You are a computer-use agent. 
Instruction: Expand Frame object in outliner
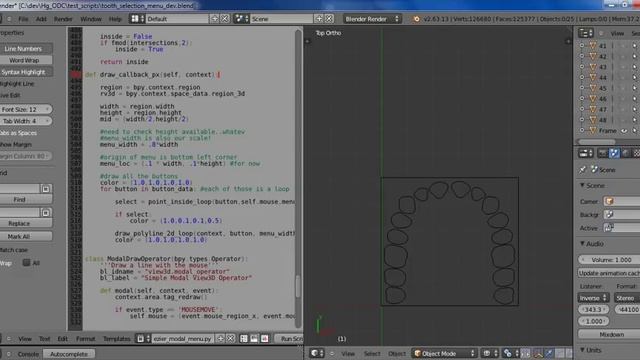point(582,131)
